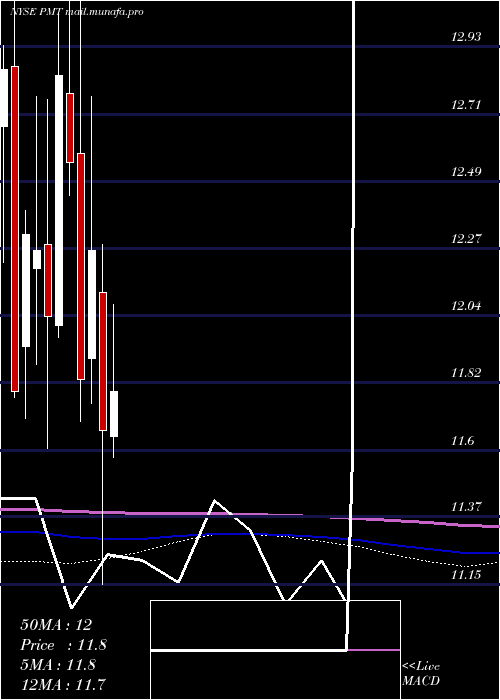Click the 12.93 price axis label
500x700 pixels.
466,37
